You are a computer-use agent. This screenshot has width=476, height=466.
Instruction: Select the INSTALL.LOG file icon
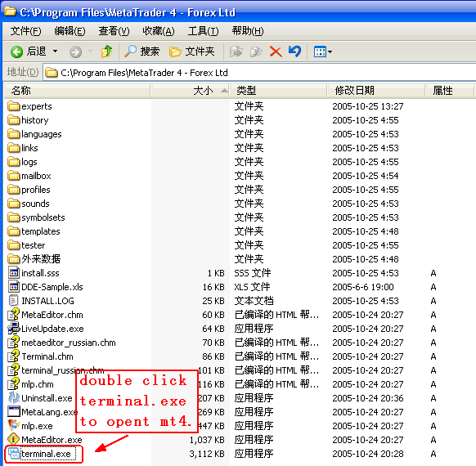coord(14,301)
